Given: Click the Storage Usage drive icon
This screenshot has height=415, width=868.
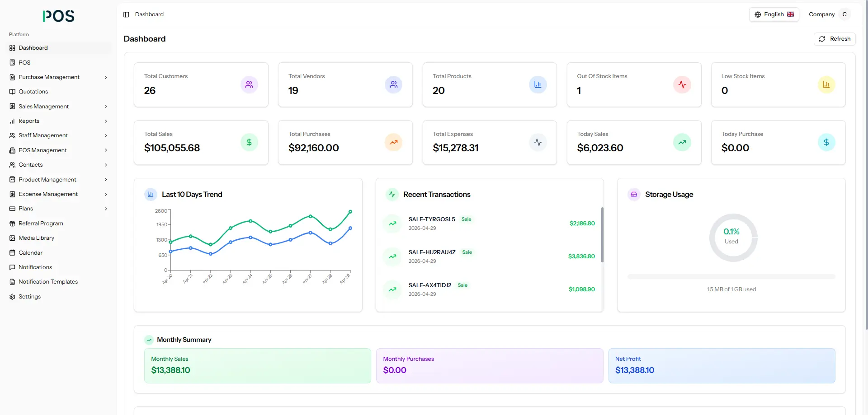Looking at the screenshot, I should click(x=634, y=194).
